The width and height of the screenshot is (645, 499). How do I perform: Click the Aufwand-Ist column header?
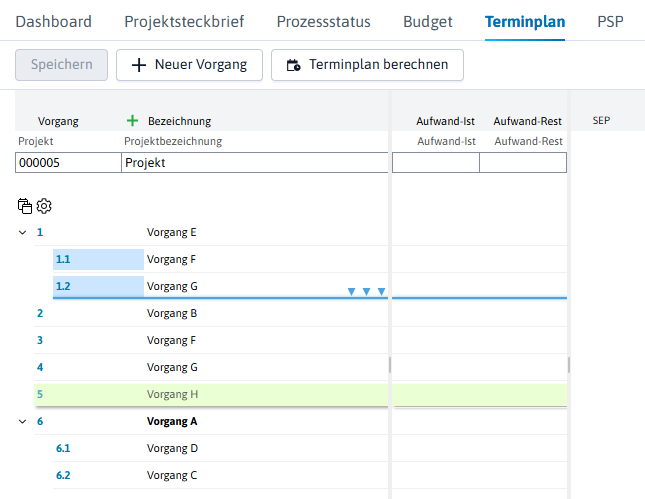[x=445, y=121]
